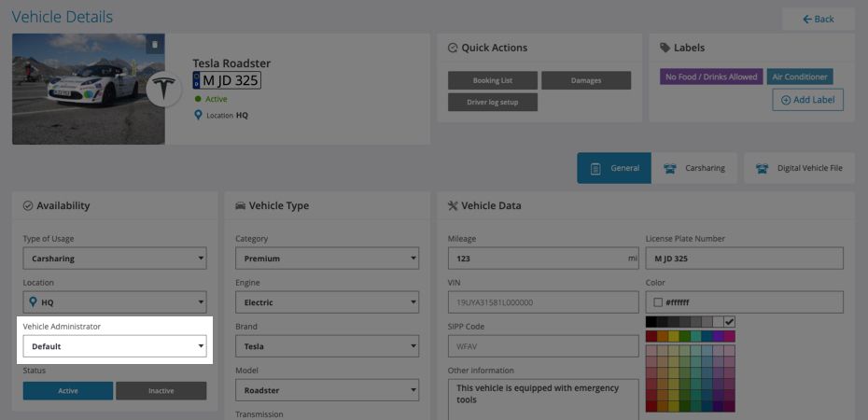Click the VIN input field

tap(543, 302)
